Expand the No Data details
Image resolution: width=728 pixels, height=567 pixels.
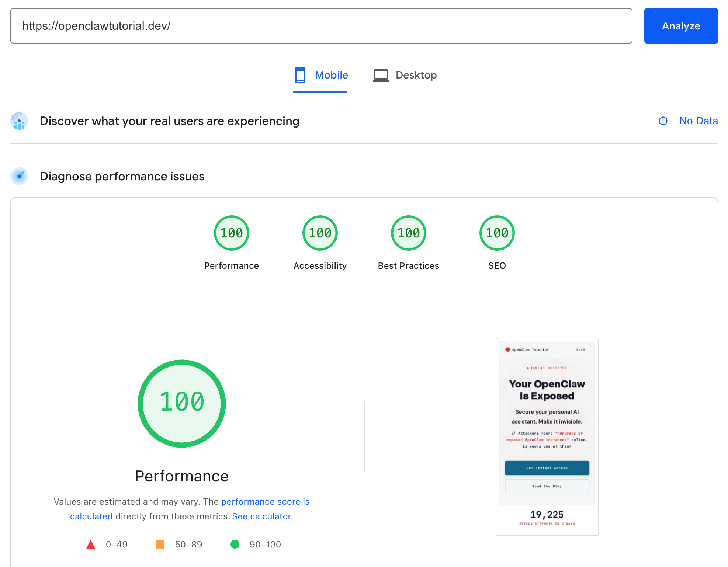pyautogui.click(x=698, y=121)
